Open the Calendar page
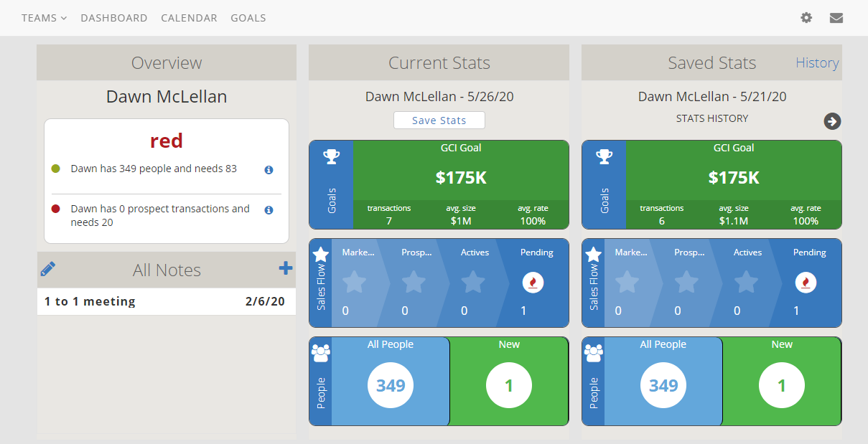 tap(189, 18)
